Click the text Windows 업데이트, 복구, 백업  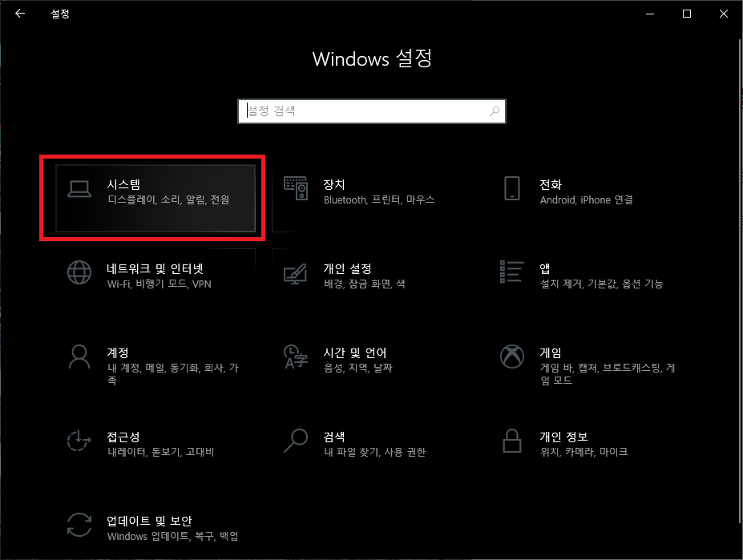(172, 536)
